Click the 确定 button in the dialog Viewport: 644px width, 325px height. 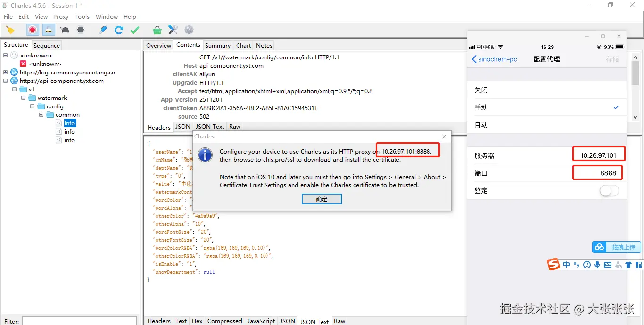(x=322, y=199)
